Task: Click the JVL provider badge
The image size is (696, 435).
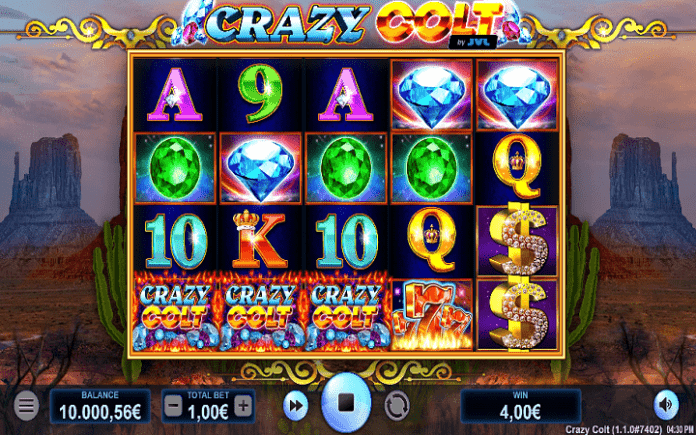Action: pyautogui.click(x=472, y=42)
